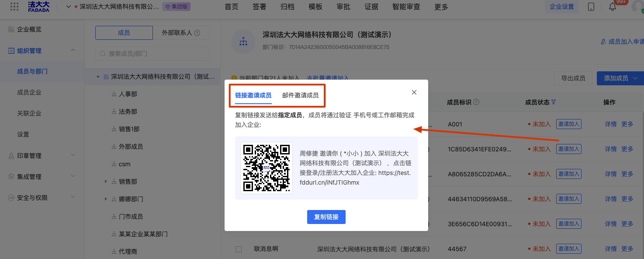The width and height of the screenshot is (644, 259).
Task: Open 归档 menu
Action: [x=287, y=7]
